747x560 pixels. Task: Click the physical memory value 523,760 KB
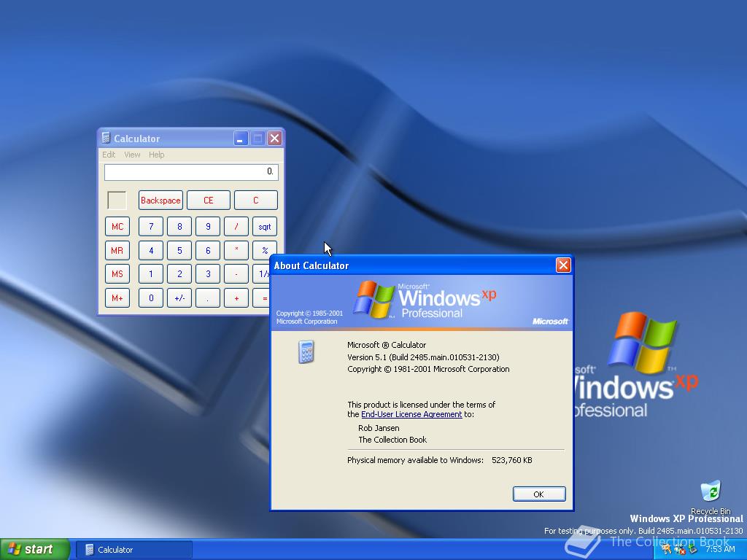(x=511, y=460)
